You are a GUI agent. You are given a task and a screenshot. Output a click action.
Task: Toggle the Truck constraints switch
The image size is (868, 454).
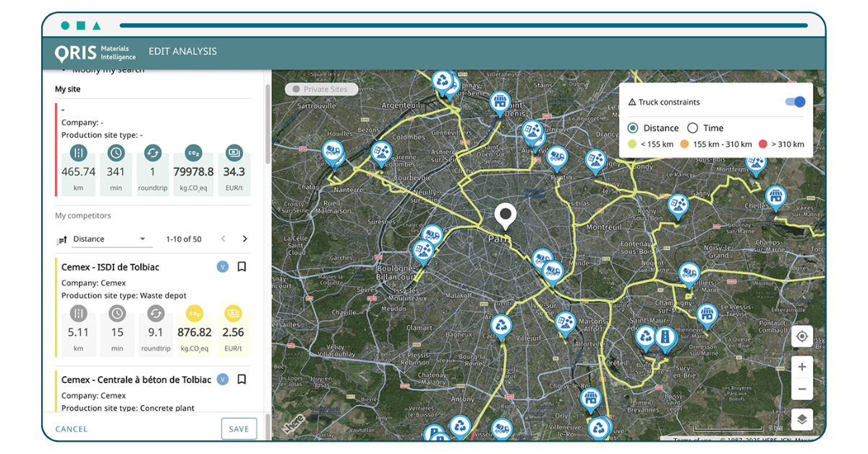[x=795, y=102]
